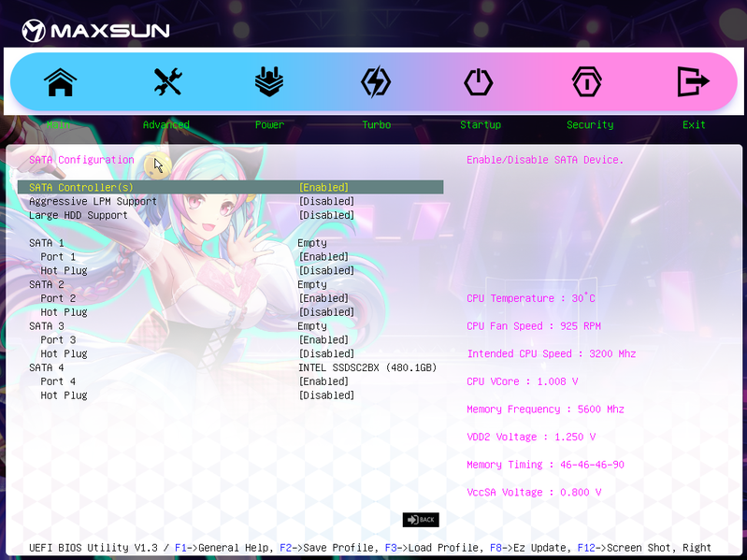Screen dimensions: 747x560
Task: Click the Port 4 label
Action: [x=58, y=381]
